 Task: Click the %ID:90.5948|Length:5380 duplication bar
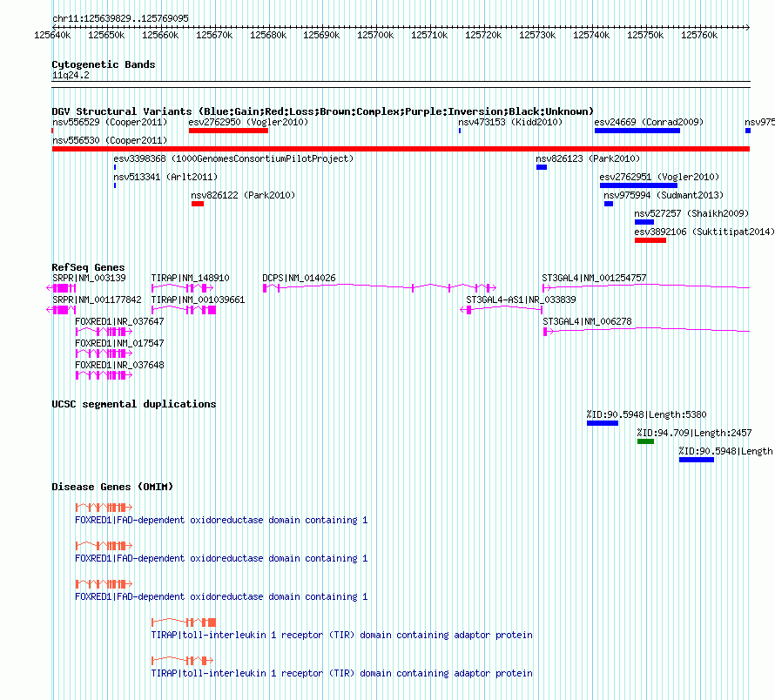click(603, 423)
